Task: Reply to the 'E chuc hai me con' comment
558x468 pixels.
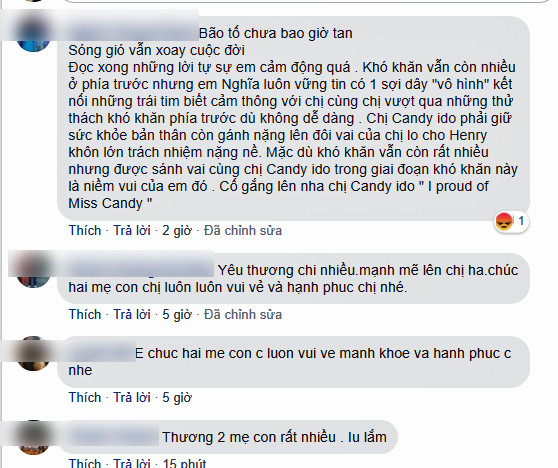Action: pyautogui.click(x=132, y=398)
